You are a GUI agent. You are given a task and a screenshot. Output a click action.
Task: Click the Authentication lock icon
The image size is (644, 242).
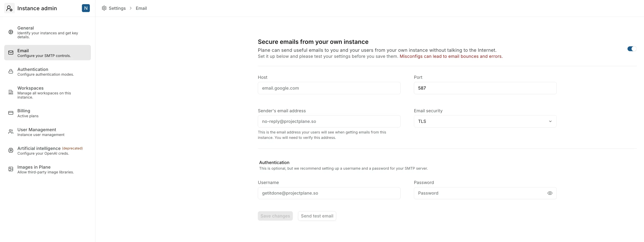tap(11, 72)
